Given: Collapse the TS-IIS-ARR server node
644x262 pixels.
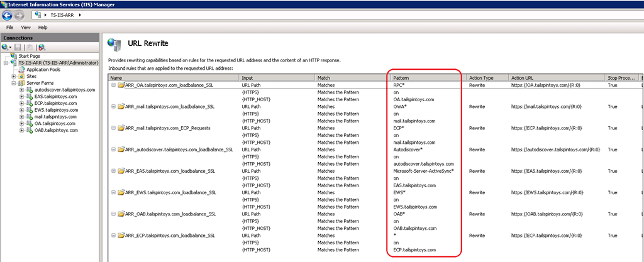Looking at the screenshot, I should [x=5, y=63].
